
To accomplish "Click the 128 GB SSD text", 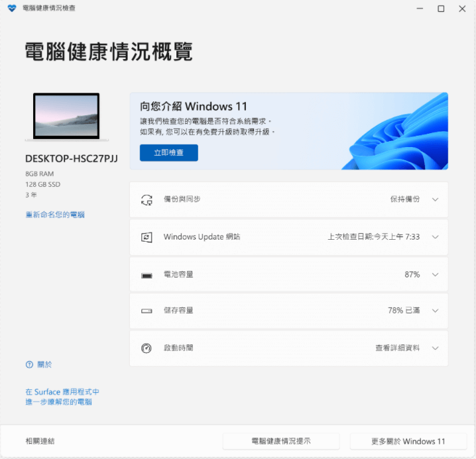I will (x=43, y=184).
